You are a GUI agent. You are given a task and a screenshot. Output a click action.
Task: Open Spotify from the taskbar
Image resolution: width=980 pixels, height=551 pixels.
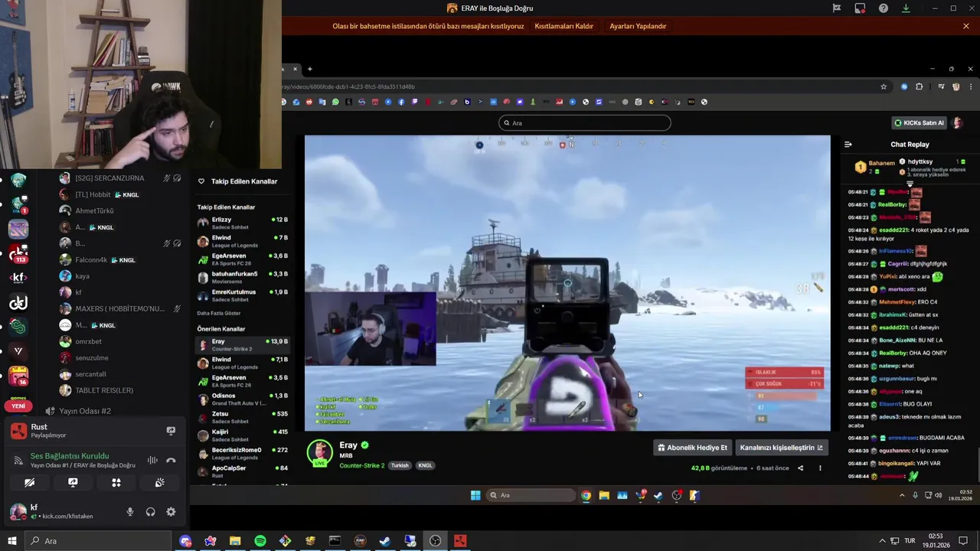coord(260,541)
